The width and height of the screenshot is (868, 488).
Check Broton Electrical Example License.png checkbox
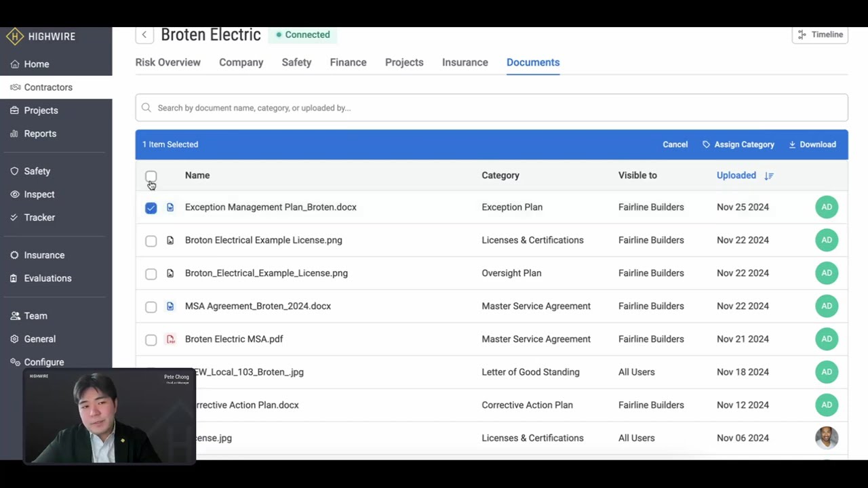[151, 241]
